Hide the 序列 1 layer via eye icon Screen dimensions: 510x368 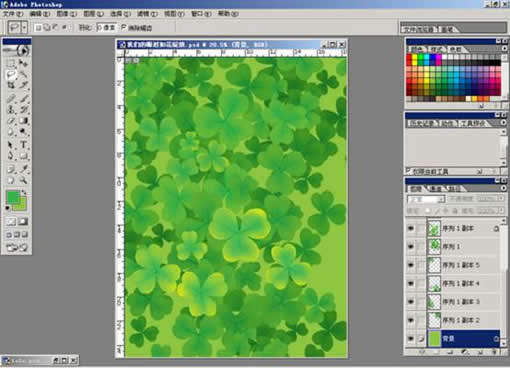tap(411, 247)
